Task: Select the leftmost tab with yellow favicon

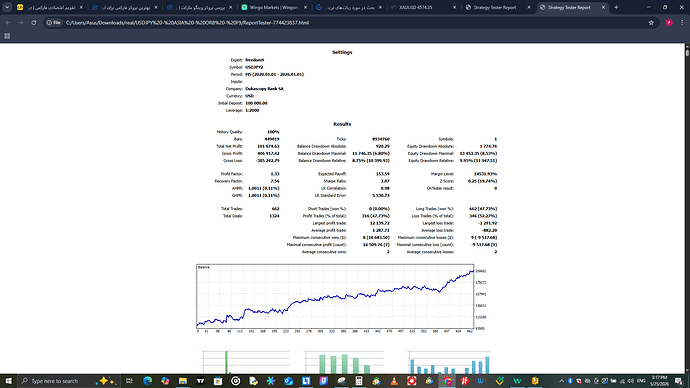Action: pos(50,7)
